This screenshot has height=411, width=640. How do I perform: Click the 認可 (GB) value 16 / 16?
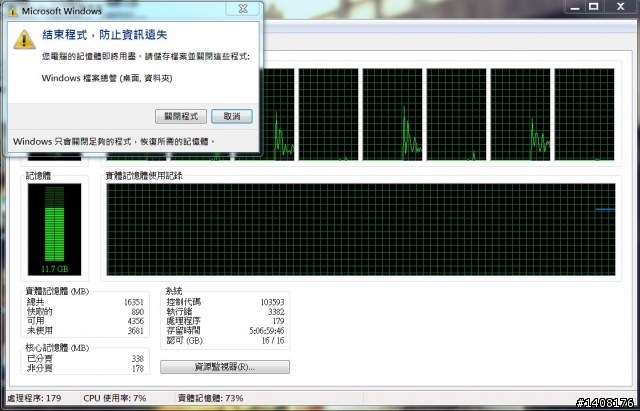(273, 340)
